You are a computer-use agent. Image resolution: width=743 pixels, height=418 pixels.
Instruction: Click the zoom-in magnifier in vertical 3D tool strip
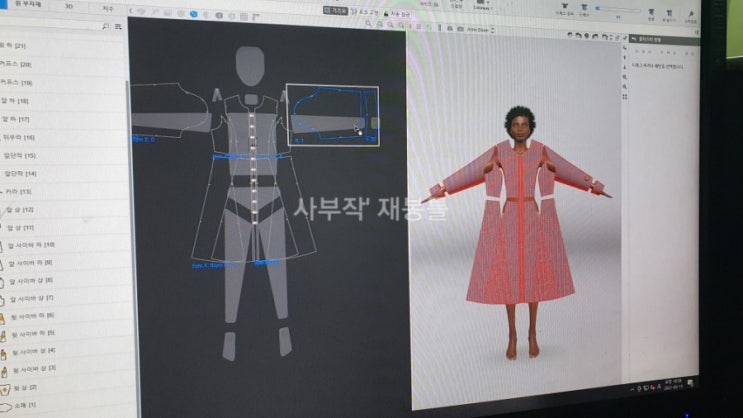click(625, 77)
